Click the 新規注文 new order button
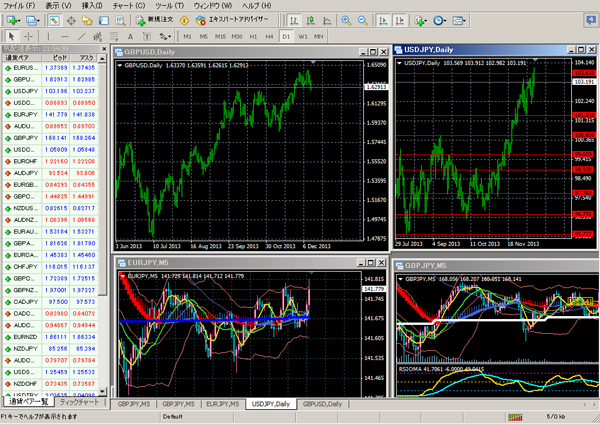This screenshot has width=600, height=425. point(155,20)
